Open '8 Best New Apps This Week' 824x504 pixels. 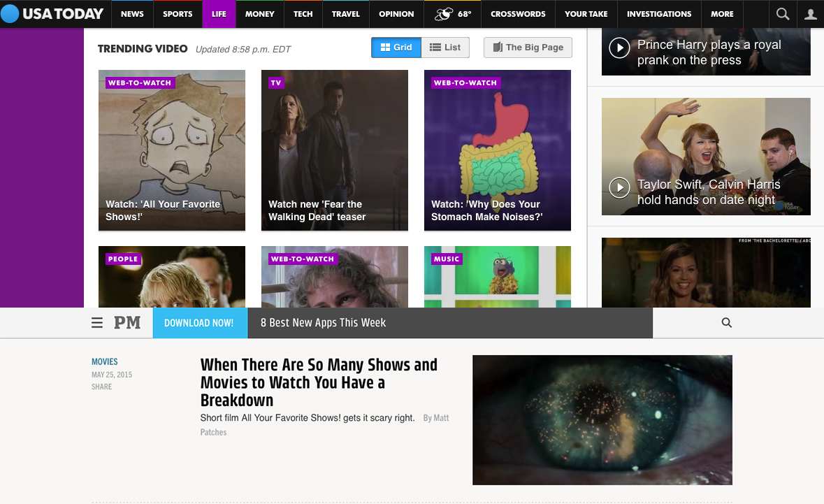(x=323, y=323)
